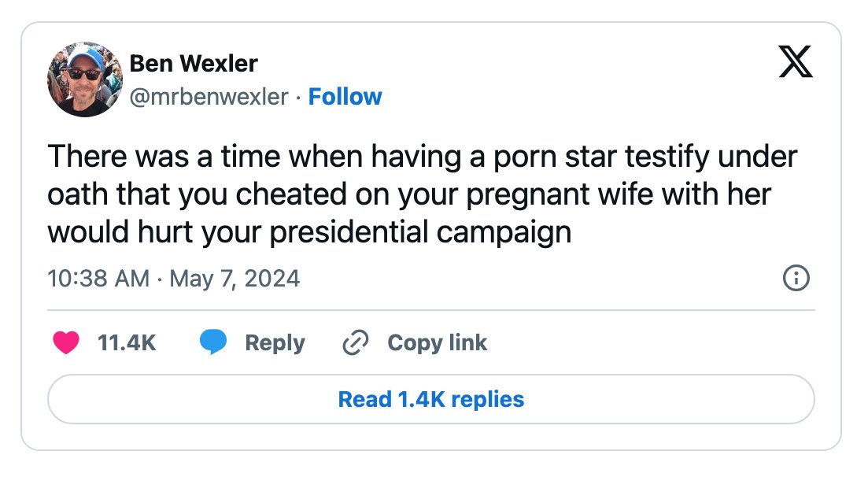Like the tweet with the heart icon

tap(66, 343)
